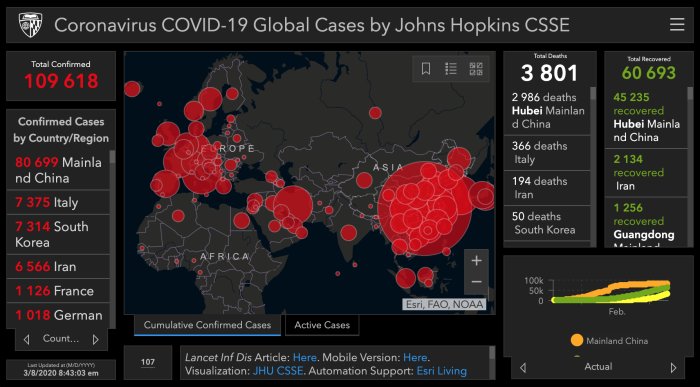Viewport: 700px width, 387px height.
Task: Select 1 018 Germany row
Action: point(58,315)
